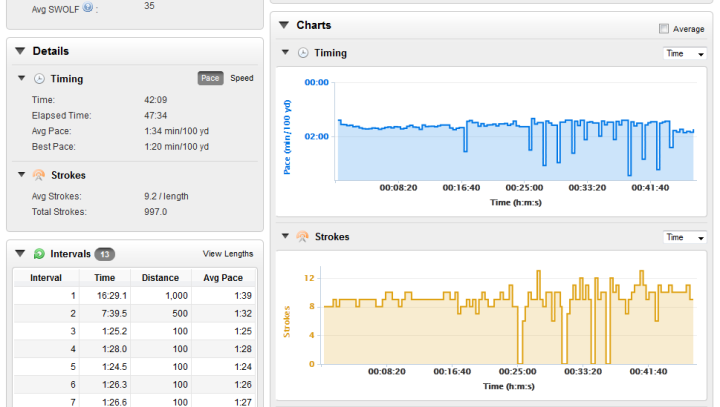Viewport: 720px width, 407px height.
Task: Collapse the Strokes section in Details
Action: 21,175
